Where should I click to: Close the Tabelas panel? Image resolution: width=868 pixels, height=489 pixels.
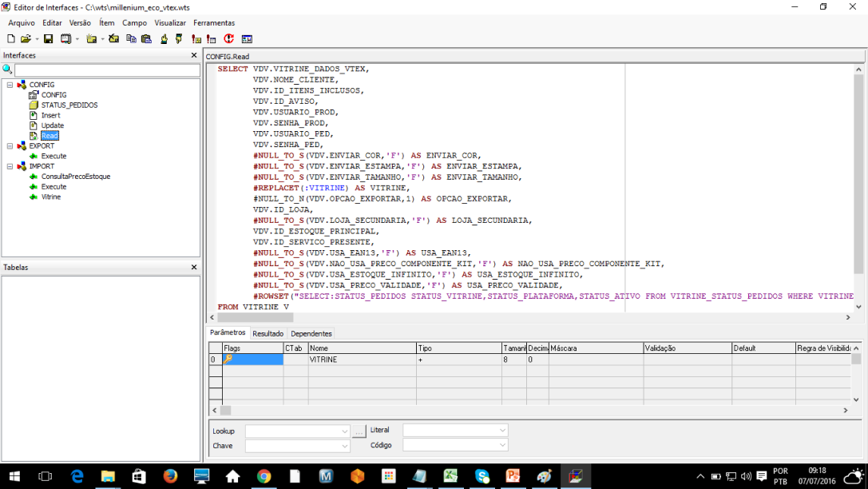pos(193,267)
